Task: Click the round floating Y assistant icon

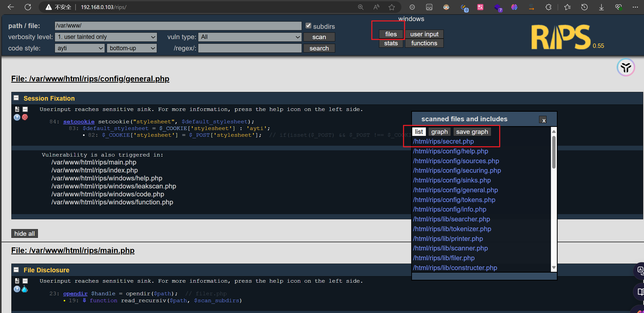Action: coord(626,67)
